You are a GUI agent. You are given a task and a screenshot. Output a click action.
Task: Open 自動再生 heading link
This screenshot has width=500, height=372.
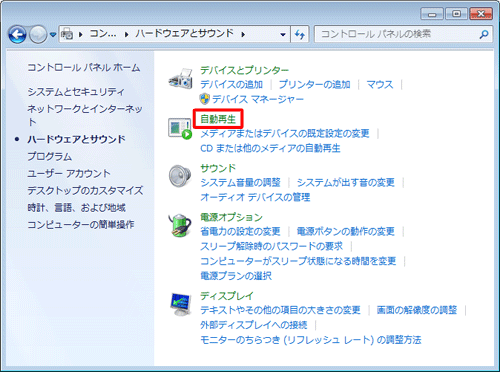218,119
